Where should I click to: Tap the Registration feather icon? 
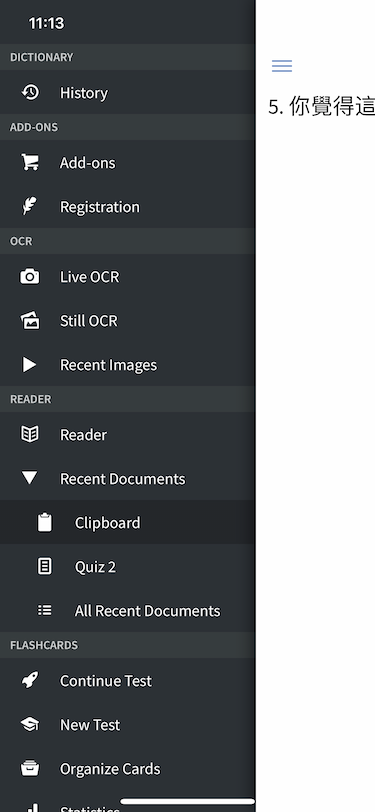click(29, 206)
